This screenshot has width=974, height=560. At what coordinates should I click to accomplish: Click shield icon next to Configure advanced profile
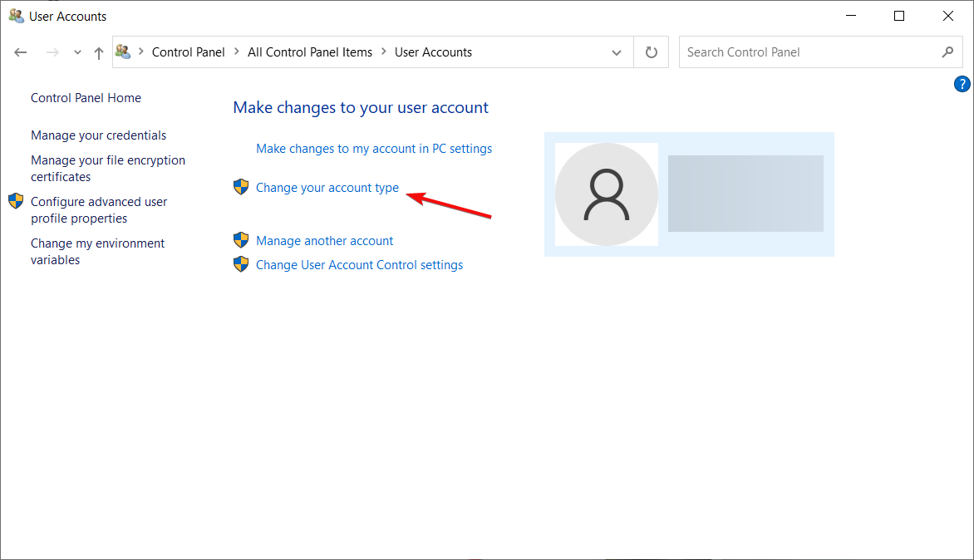point(16,202)
